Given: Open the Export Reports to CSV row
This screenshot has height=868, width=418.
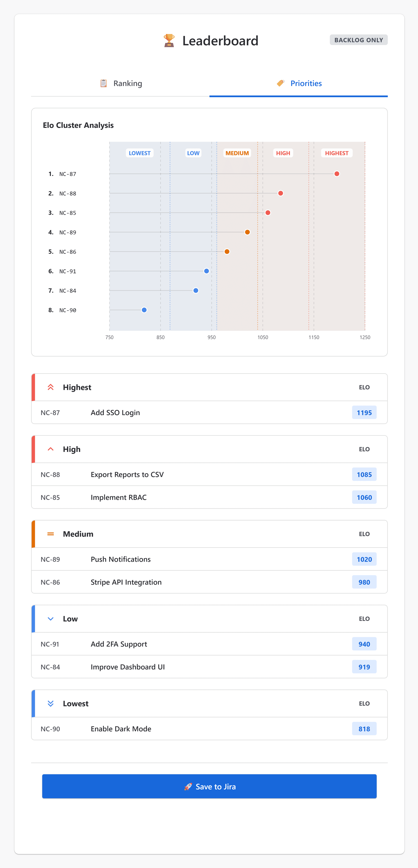Looking at the screenshot, I should coord(209,474).
